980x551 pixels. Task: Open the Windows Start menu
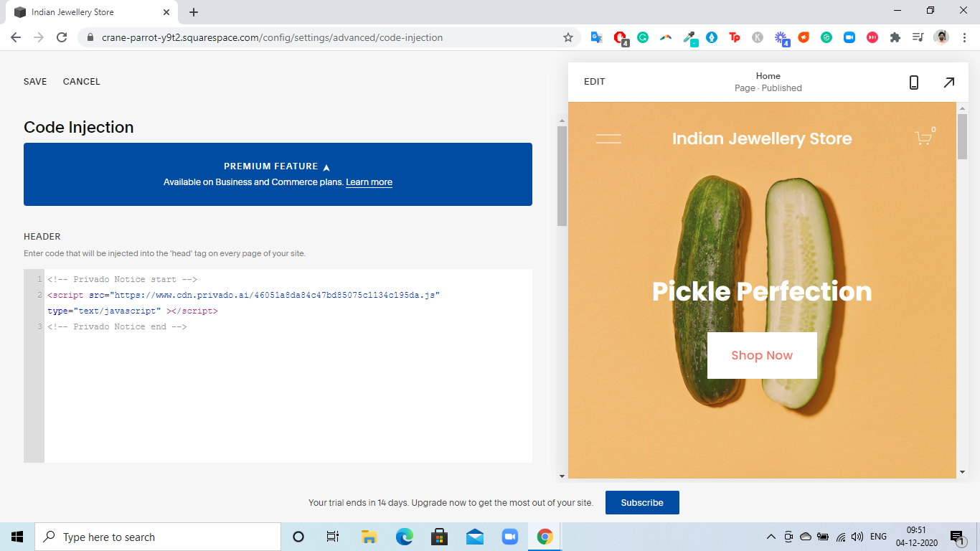click(x=17, y=537)
